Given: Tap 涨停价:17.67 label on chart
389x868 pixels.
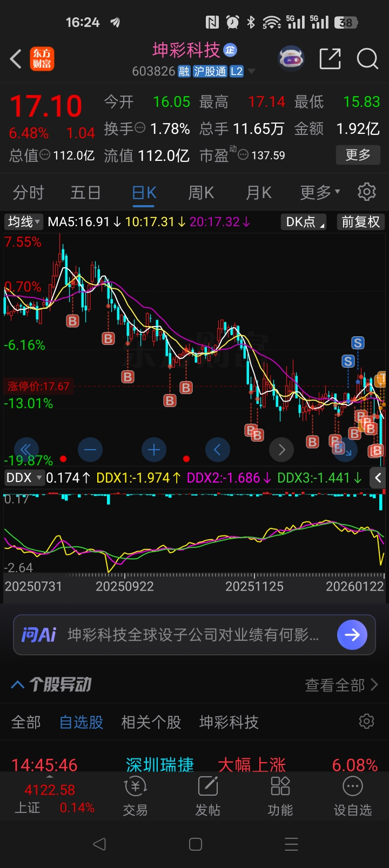Looking at the screenshot, I should click(x=38, y=386).
